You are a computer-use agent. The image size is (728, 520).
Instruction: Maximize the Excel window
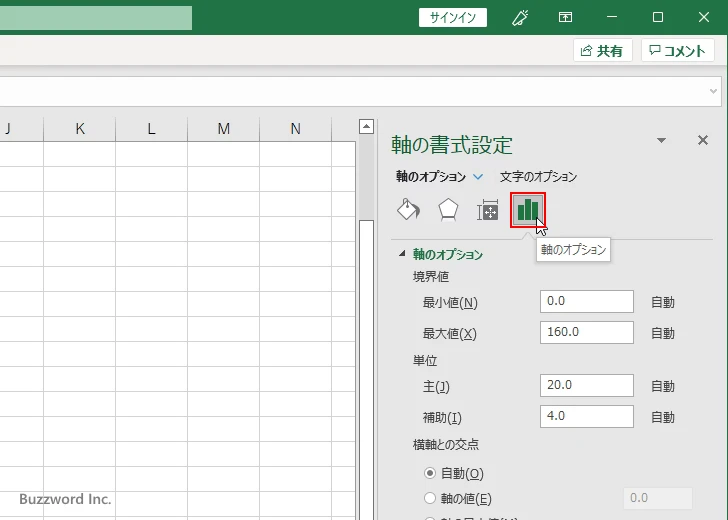point(657,18)
